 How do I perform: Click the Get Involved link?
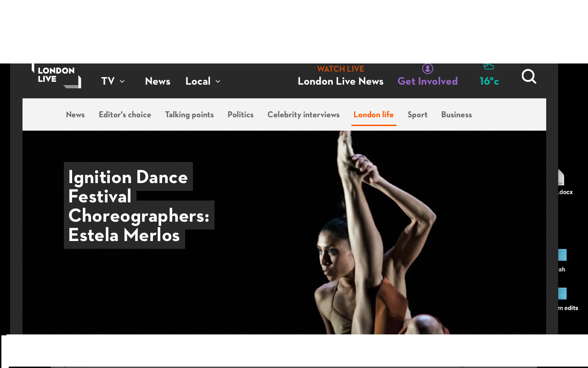[x=428, y=81]
